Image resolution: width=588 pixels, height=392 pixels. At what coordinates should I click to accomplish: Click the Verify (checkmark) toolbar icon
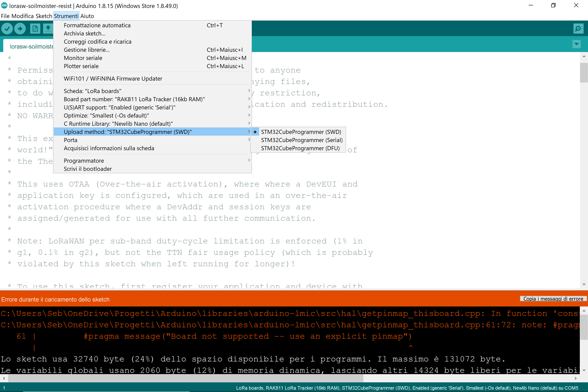coord(7,29)
